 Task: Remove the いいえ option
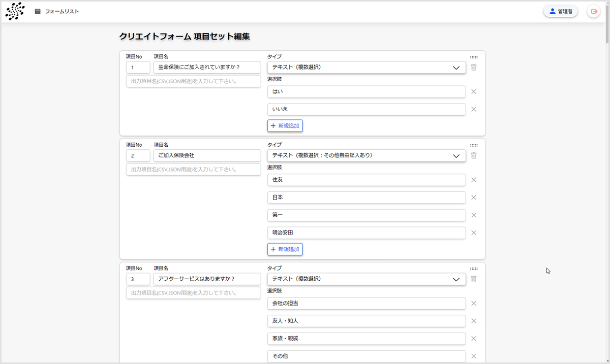[474, 109]
